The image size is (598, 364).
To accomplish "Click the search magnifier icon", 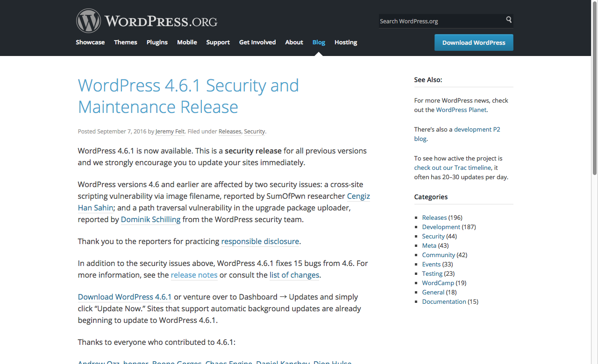I will pyautogui.click(x=509, y=20).
